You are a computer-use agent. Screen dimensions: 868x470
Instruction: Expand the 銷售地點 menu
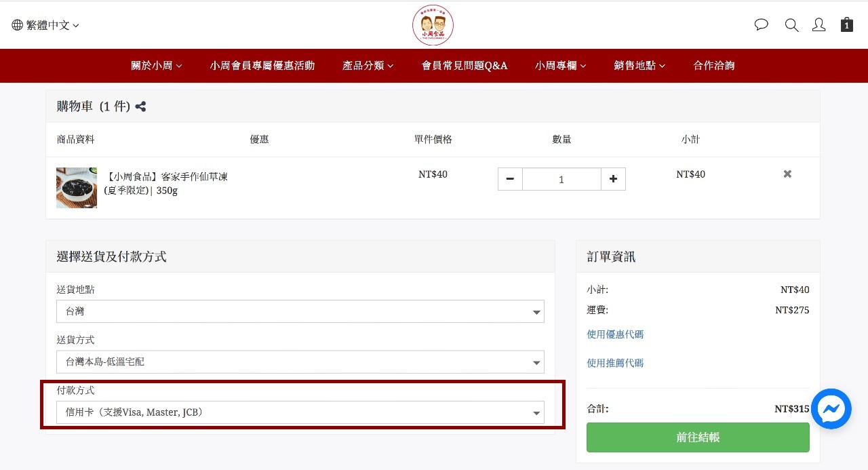639,66
